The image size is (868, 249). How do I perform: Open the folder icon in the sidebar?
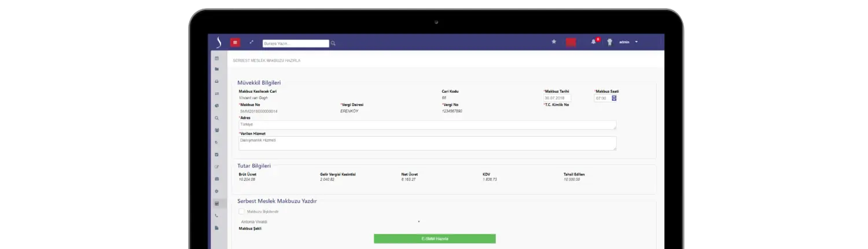tap(216, 69)
